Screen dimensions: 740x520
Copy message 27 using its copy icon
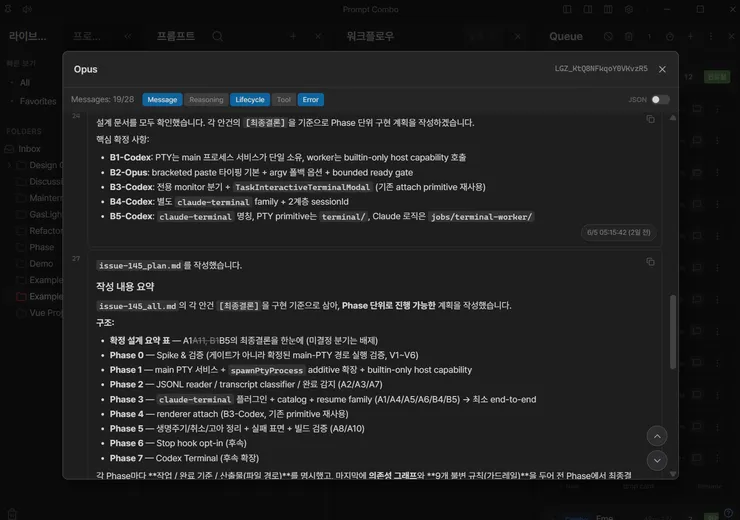[x=650, y=261]
